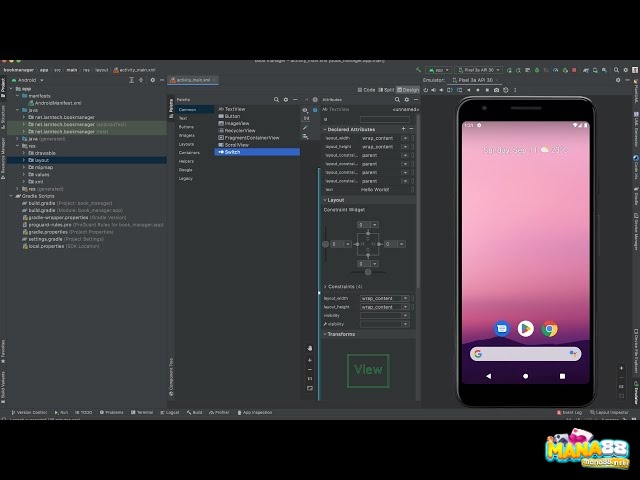The height and width of the screenshot is (480, 640).
Task: Open Messages app on emulator home screen
Action: point(502,328)
